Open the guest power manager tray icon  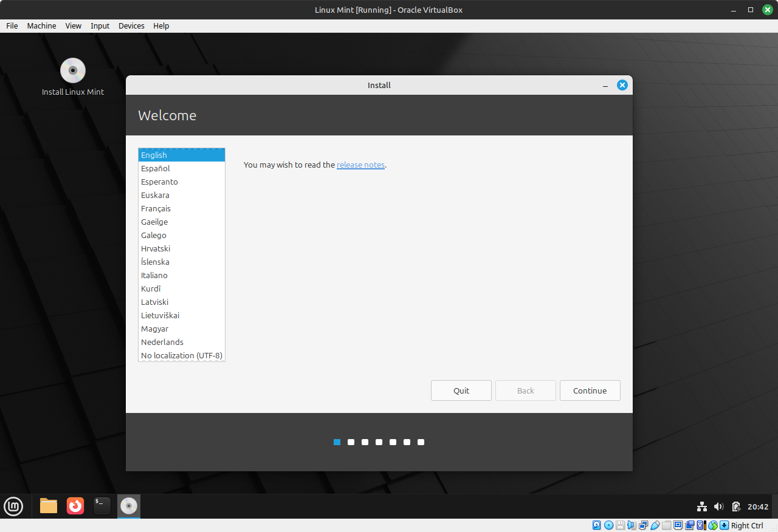(x=736, y=506)
